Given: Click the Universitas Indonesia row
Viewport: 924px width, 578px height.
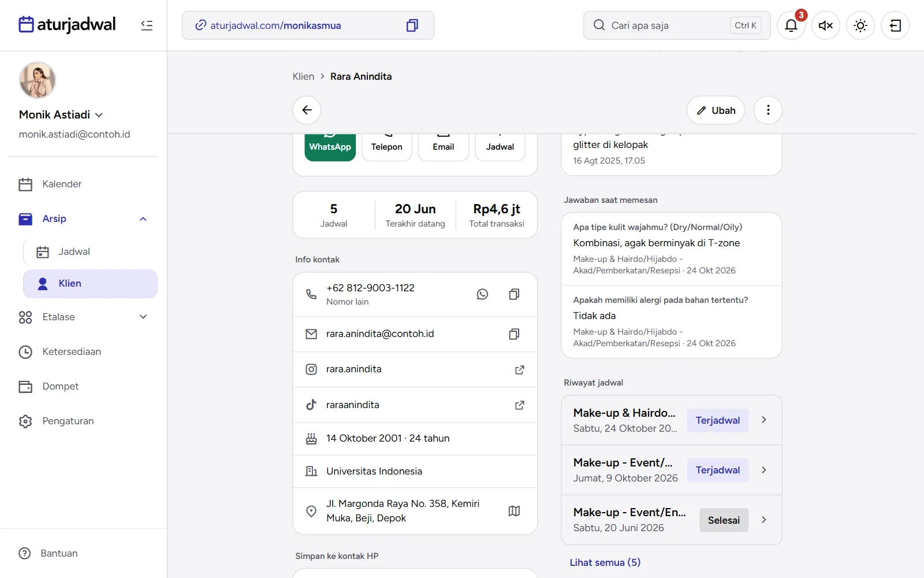Looking at the screenshot, I should click(x=415, y=471).
